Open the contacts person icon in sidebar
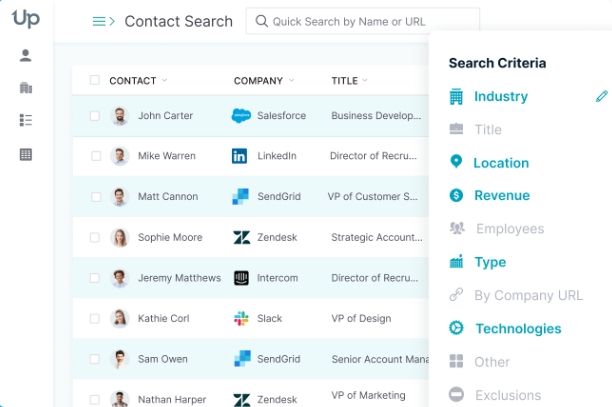612x407 pixels. click(25, 55)
